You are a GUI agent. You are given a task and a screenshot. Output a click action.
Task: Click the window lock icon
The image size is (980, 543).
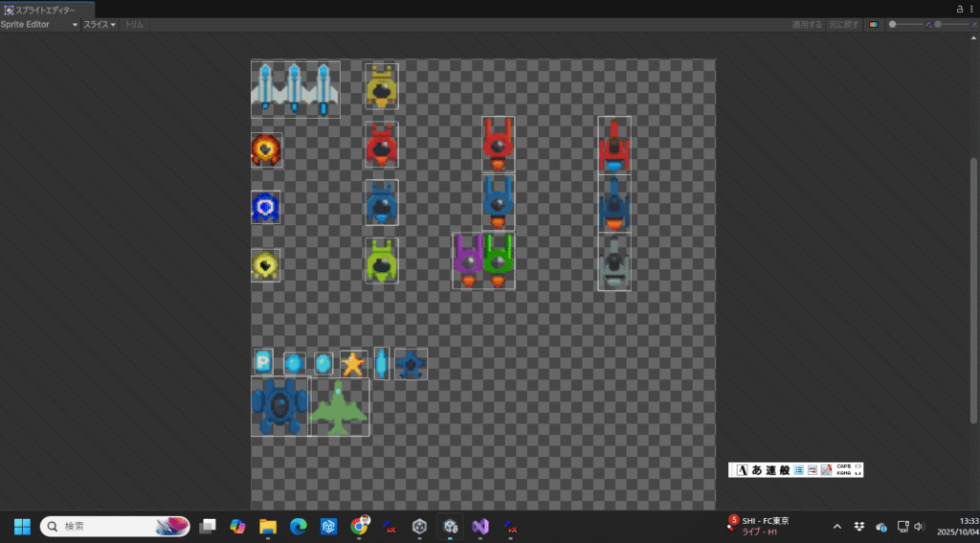point(958,8)
